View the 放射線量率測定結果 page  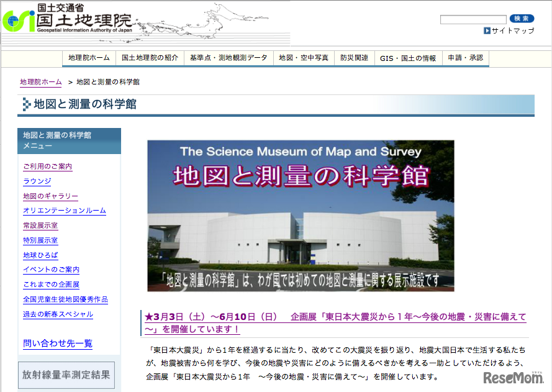click(x=66, y=375)
